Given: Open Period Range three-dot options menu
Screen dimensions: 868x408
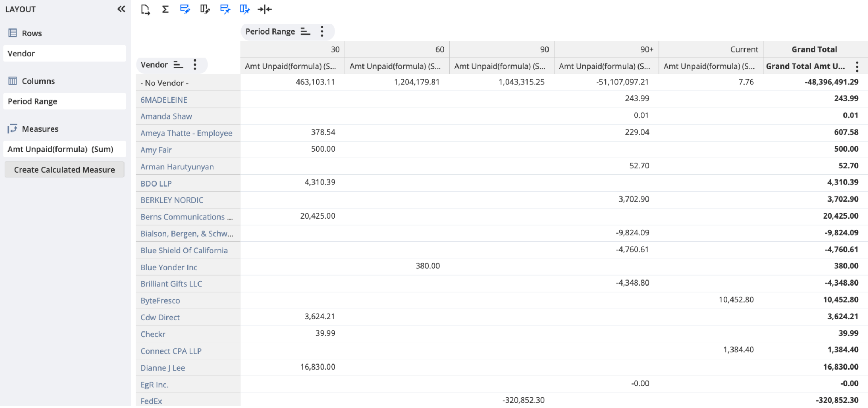Looking at the screenshot, I should pyautogui.click(x=322, y=31).
